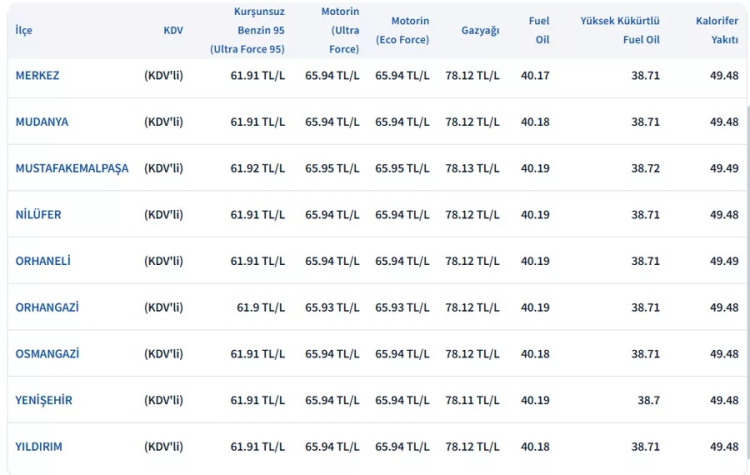Select the MUSTAFAKEMALPAŞA district link
This screenshot has width=750, height=475.
(x=72, y=168)
